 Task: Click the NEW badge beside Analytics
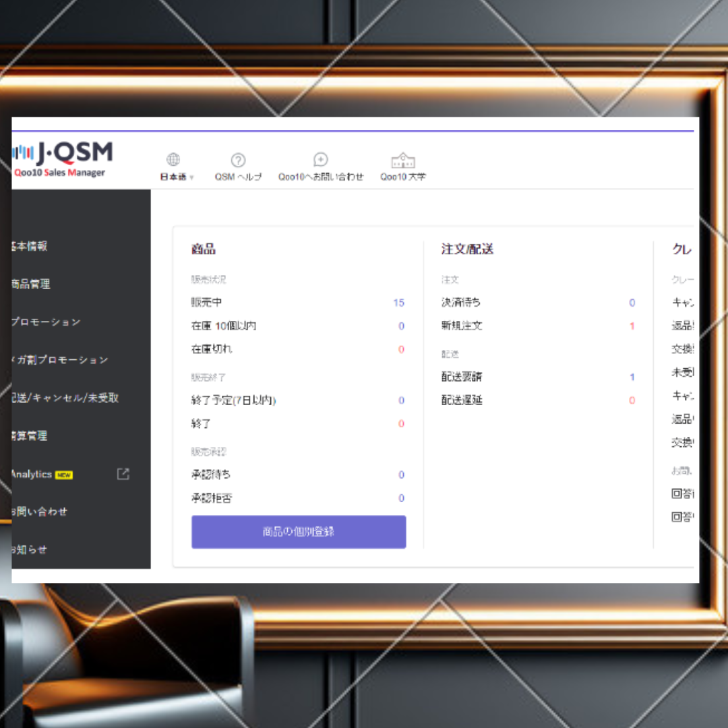63,474
